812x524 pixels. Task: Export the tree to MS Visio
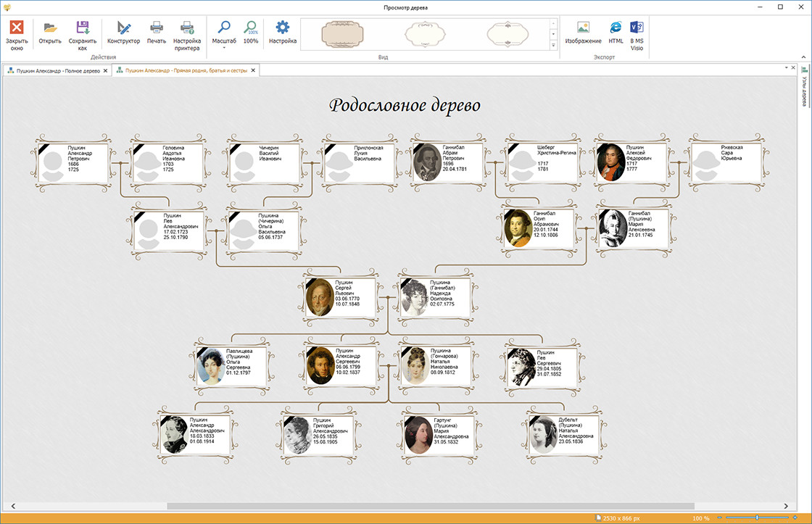click(x=637, y=28)
